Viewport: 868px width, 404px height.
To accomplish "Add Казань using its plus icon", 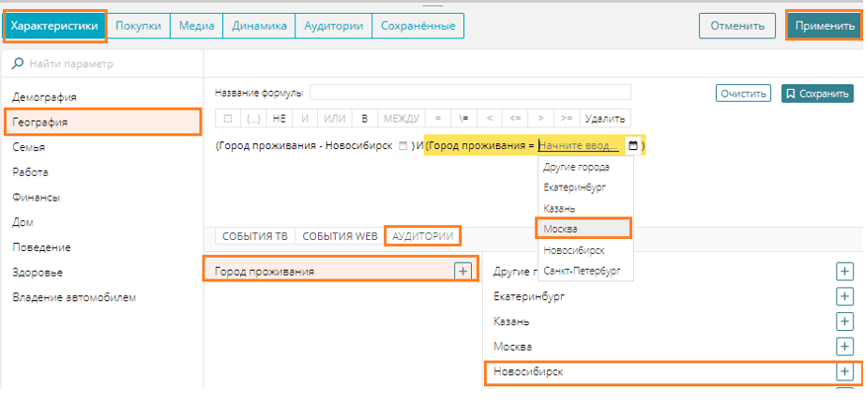I will (844, 321).
